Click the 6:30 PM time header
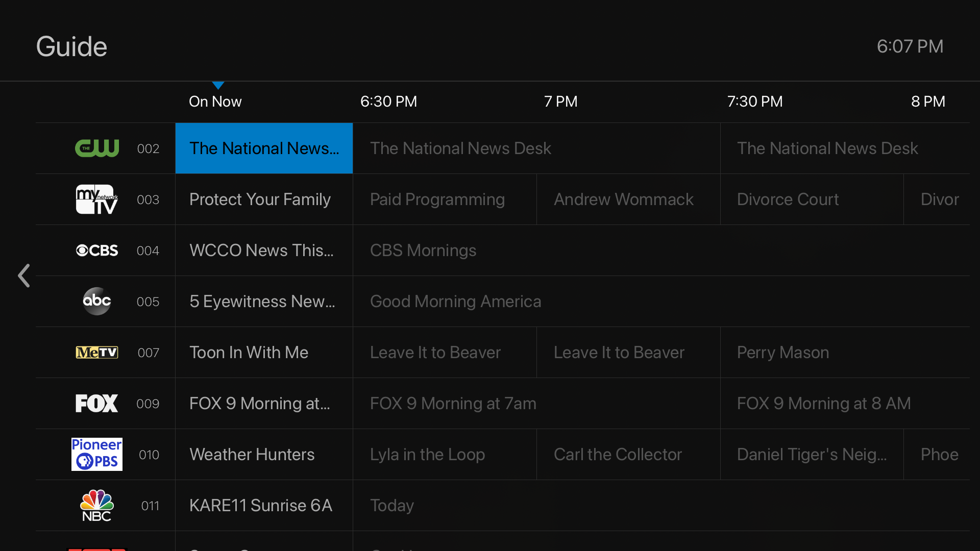 [388, 102]
